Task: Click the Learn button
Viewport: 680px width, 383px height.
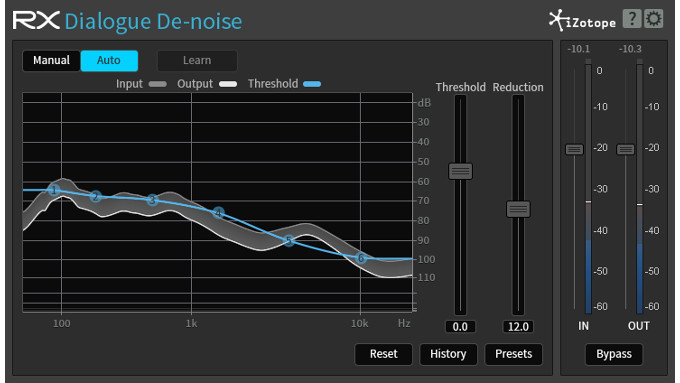Action: (197, 60)
